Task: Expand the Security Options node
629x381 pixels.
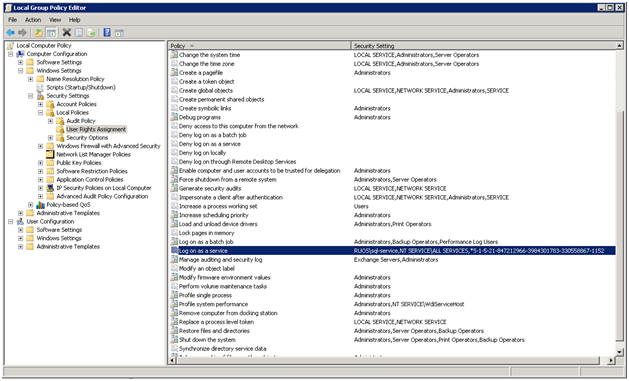Action: coord(50,138)
